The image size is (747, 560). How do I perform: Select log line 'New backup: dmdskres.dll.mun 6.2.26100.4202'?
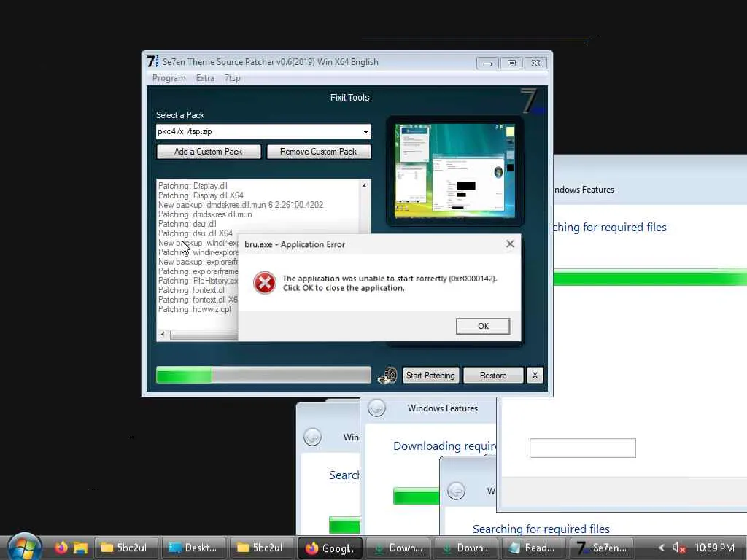tap(241, 205)
